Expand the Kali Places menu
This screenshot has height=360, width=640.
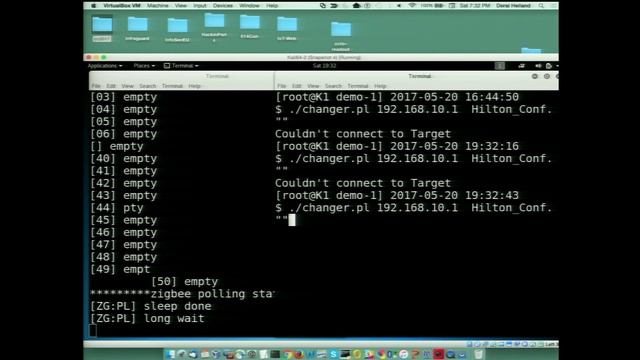pyautogui.click(x=144, y=66)
